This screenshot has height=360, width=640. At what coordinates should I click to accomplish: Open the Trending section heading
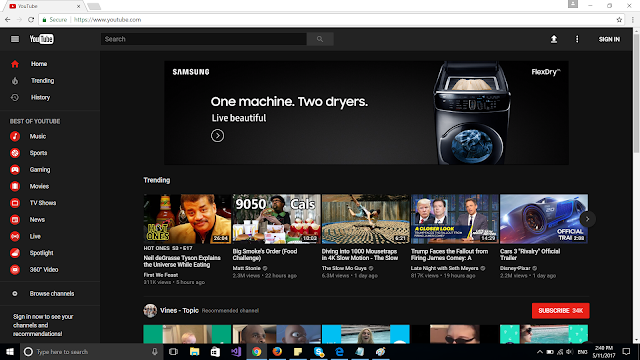[x=157, y=180]
